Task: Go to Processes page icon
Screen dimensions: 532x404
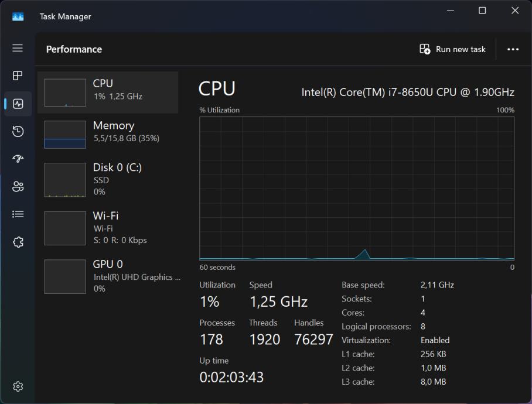Action: pos(18,76)
